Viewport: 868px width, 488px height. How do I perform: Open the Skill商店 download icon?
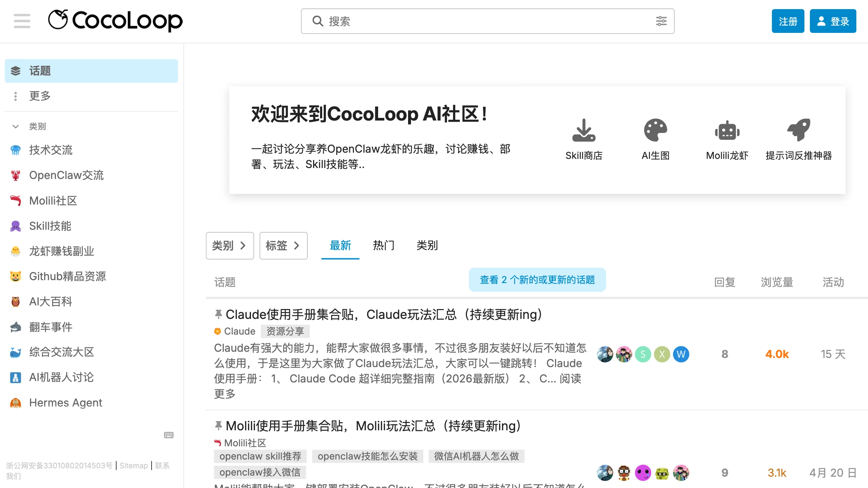coord(584,130)
